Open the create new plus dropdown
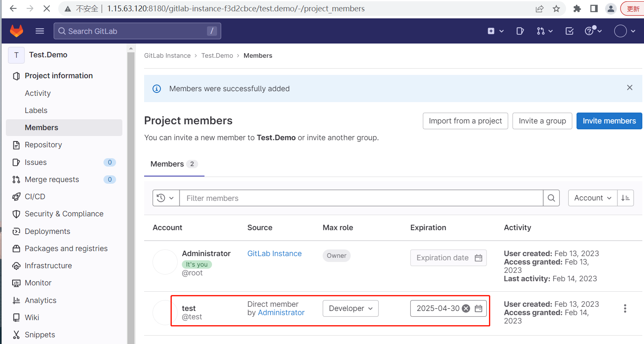The image size is (644, 344). 495,31
